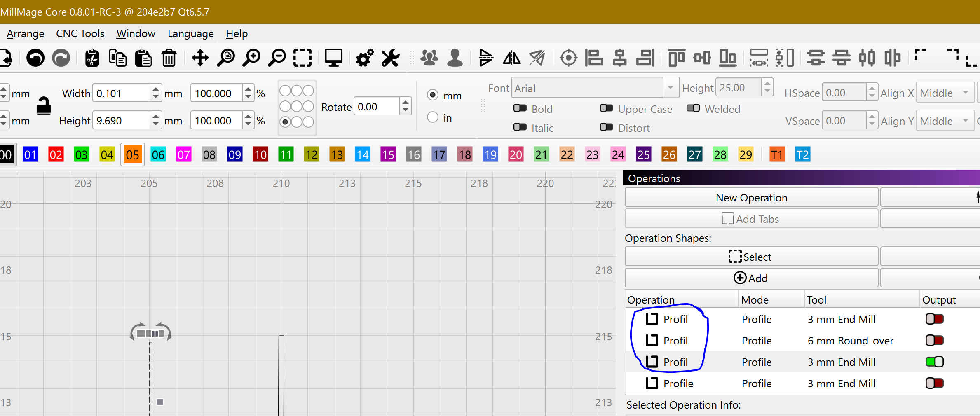
Task: Toggle the Bold font switch
Action: point(520,108)
